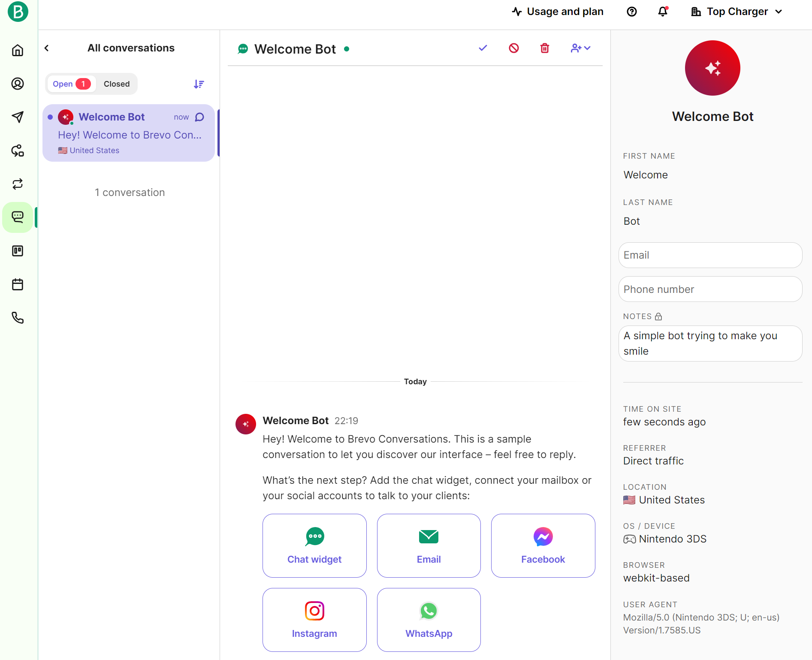The height and width of the screenshot is (660, 812).
Task: Open notifications bell
Action: [663, 12]
